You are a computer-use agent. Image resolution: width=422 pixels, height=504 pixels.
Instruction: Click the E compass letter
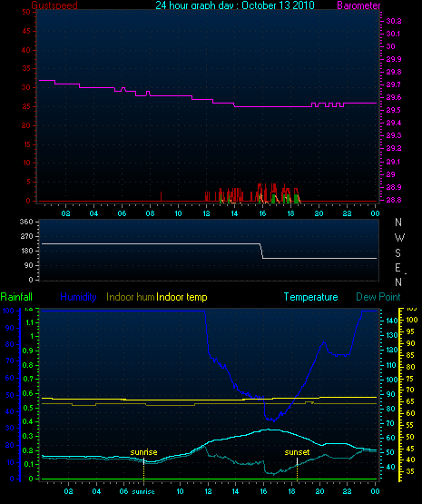pyautogui.click(x=397, y=267)
